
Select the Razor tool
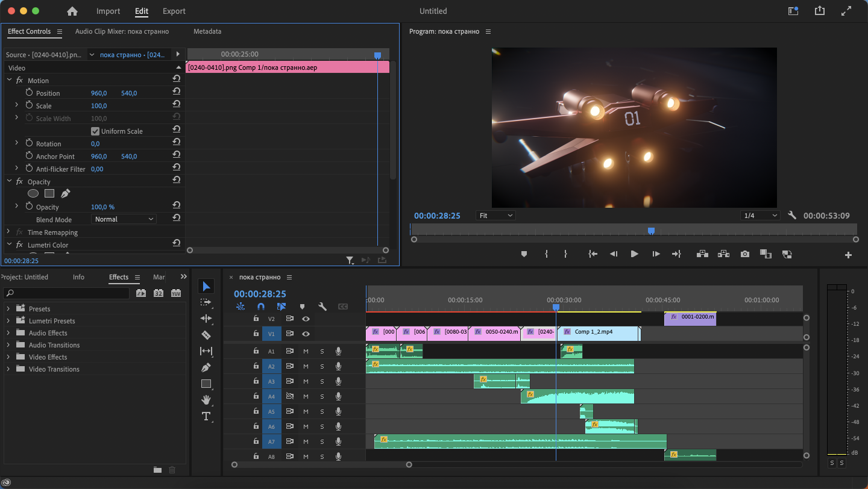coord(206,335)
